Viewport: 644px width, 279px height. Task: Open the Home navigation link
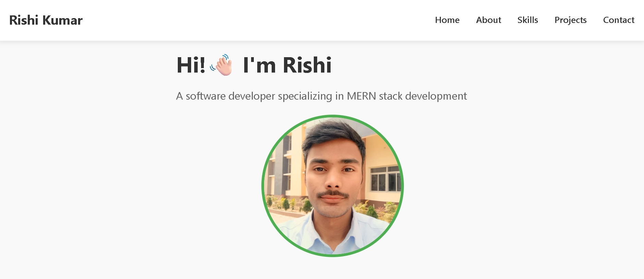coord(447,20)
